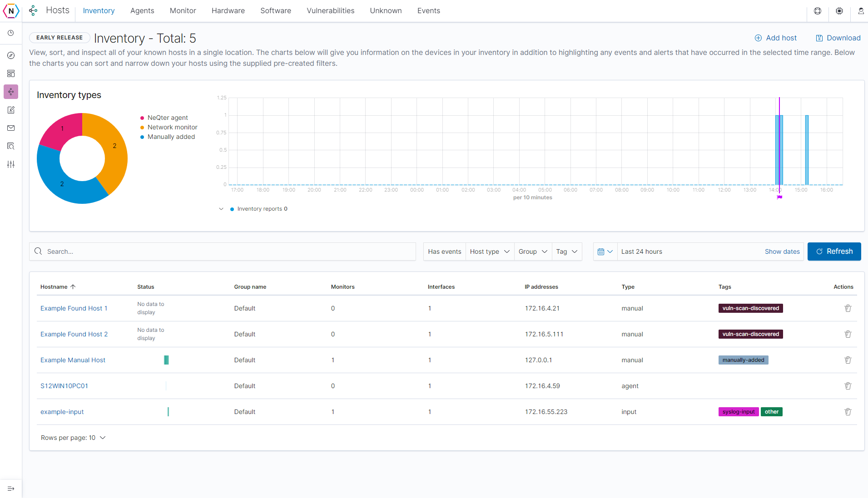
Task: Open Example Manual Host link
Action: [73, 360]
